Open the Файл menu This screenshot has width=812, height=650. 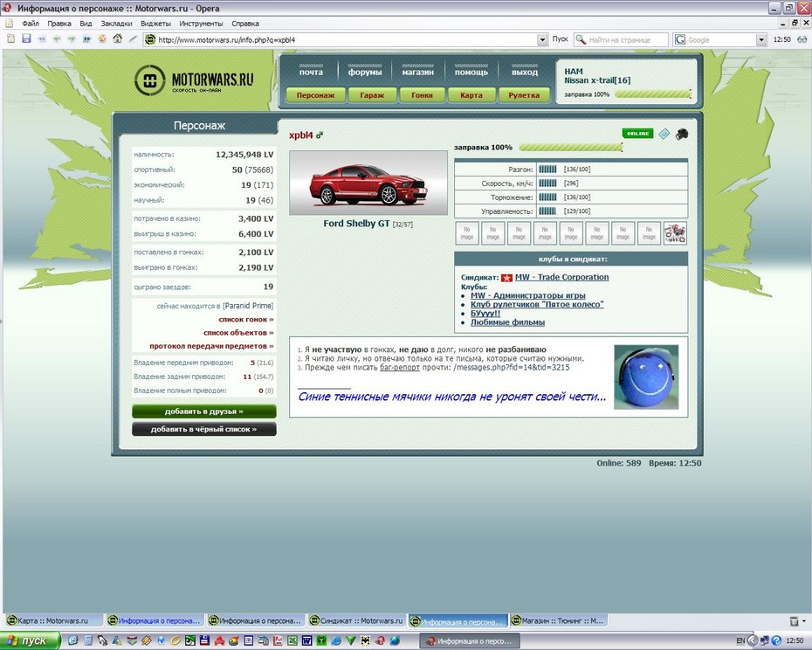31,24
